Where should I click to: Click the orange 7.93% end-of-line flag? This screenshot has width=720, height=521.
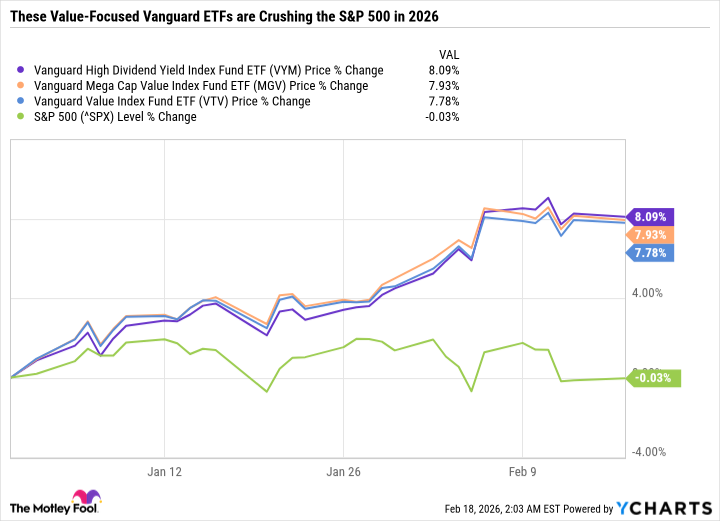point(650,234)
